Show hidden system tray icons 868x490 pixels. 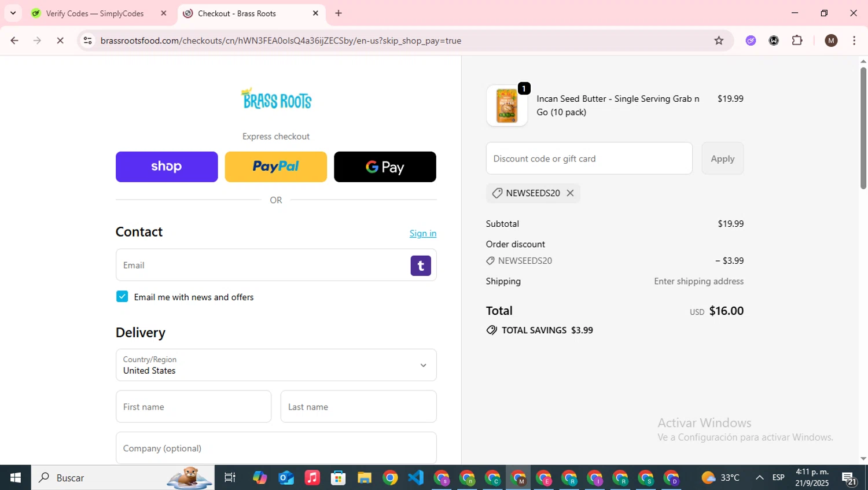coord(760,478)
